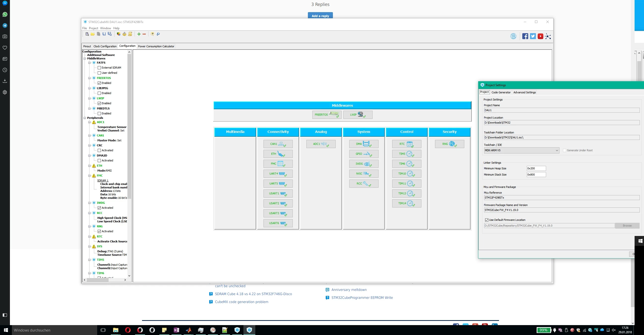Image resolution: width=644 pixels, height=335 pixels.
Task: Open OneNote from the taskbar
Action: (176, 330)
